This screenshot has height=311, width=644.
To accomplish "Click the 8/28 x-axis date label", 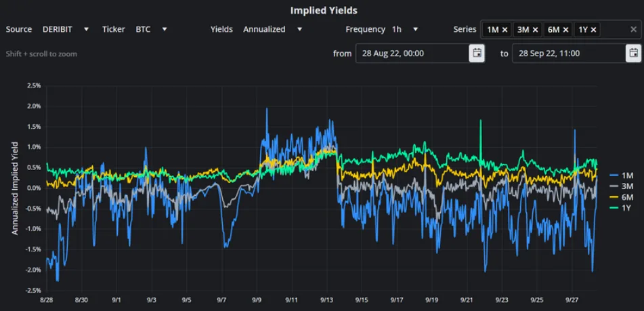I will 47,300.
